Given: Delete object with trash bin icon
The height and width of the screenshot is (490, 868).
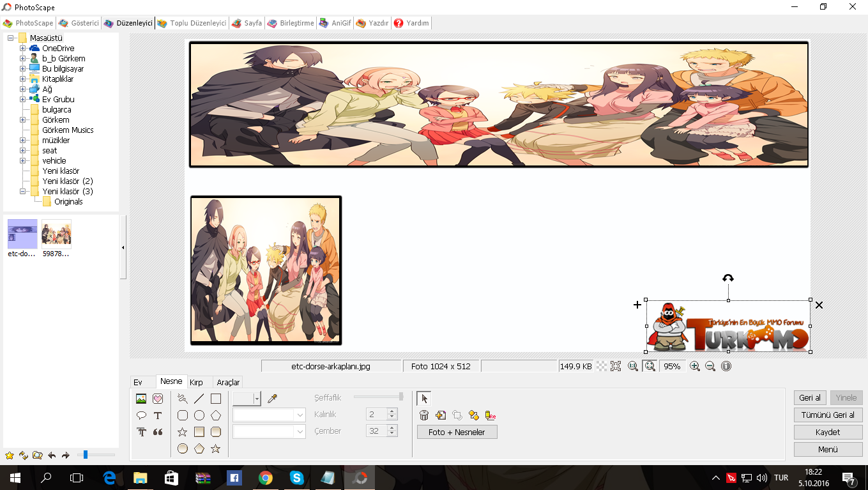Looking at the screenshot, I should click(424, 415).
